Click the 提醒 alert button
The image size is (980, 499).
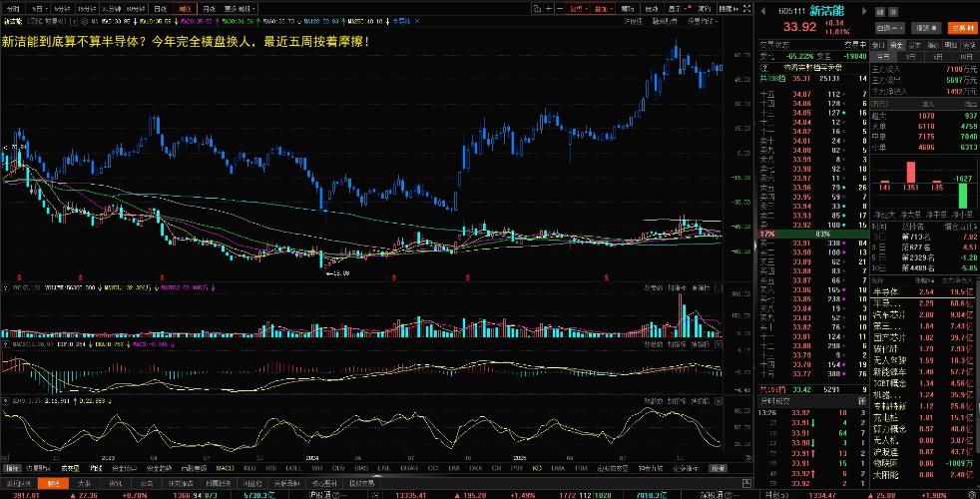927,28
